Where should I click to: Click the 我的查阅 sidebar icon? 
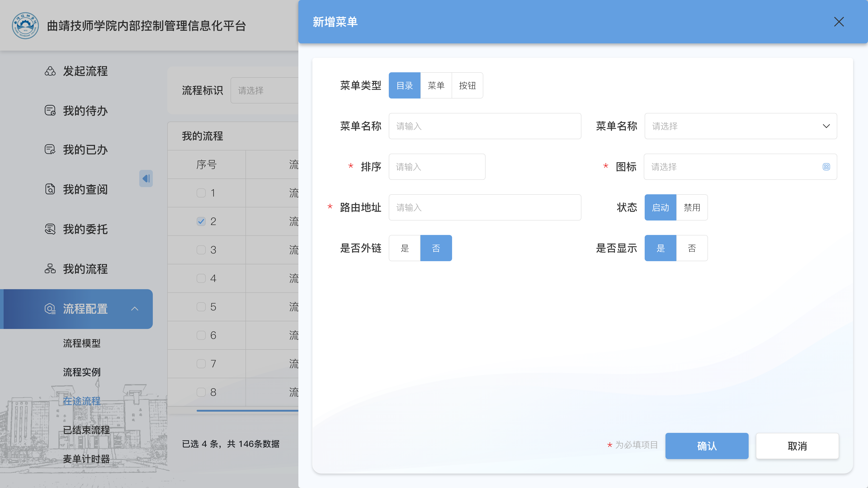50,189
